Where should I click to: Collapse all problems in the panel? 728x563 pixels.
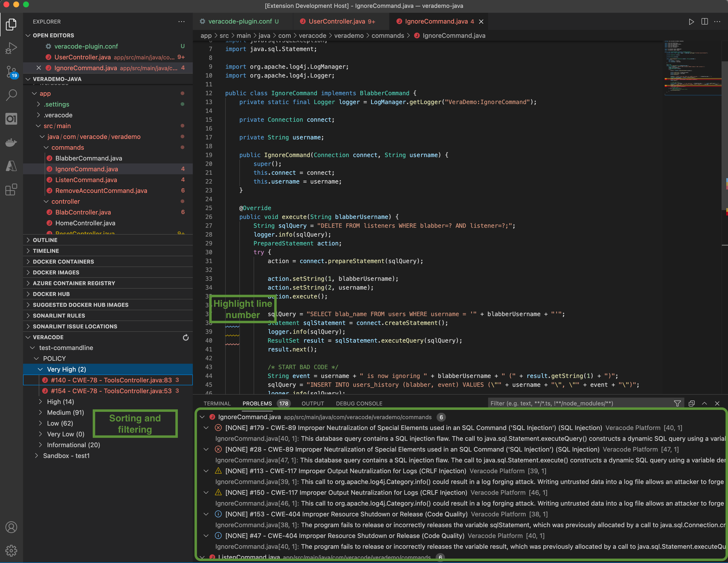(691, 403)
